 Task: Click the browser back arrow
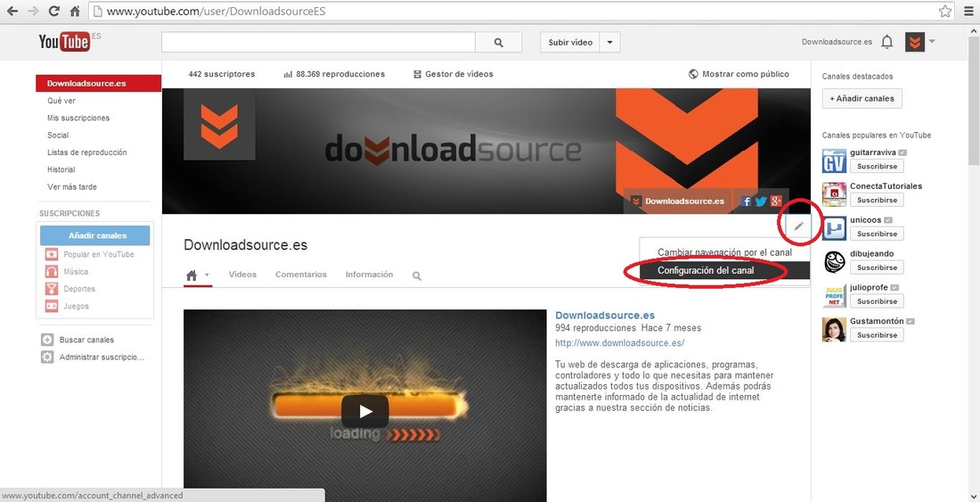[x=12, y=12]
